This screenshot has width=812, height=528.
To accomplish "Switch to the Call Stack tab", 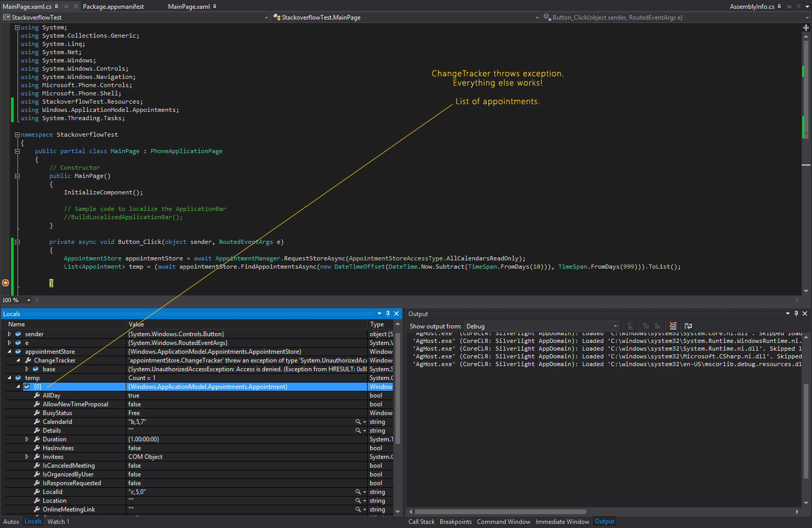I will (x=421, y=522).
